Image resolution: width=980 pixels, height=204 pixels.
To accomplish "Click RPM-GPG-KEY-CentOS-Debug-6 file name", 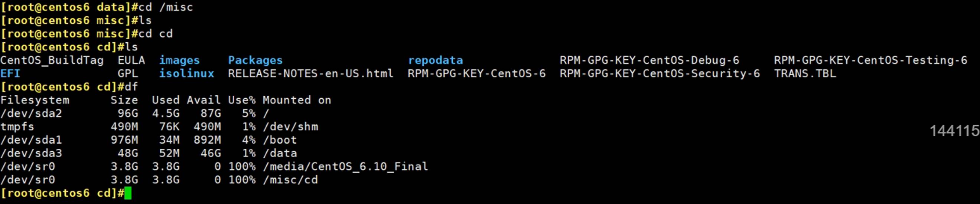I will pyautogui.click(x=649, y=60).
